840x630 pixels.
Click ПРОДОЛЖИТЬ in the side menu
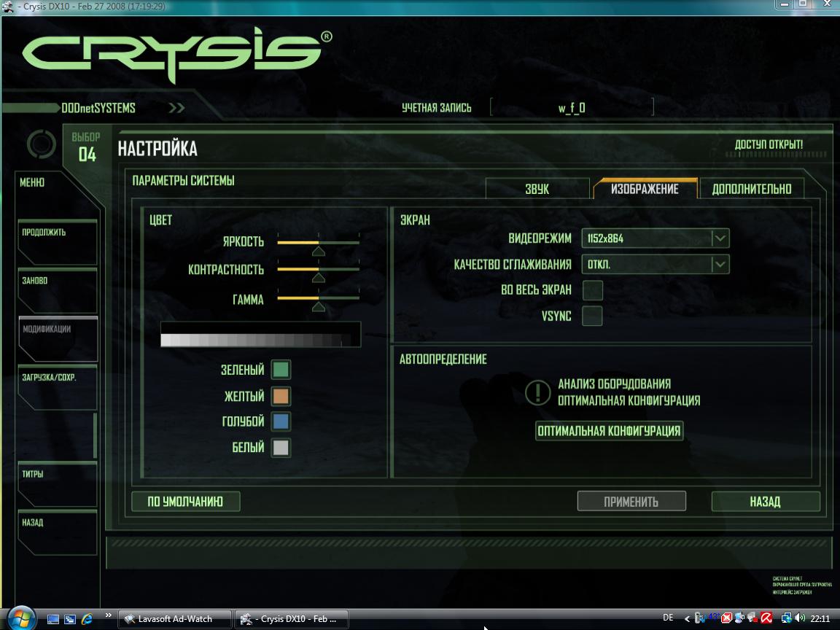point(58,242)
